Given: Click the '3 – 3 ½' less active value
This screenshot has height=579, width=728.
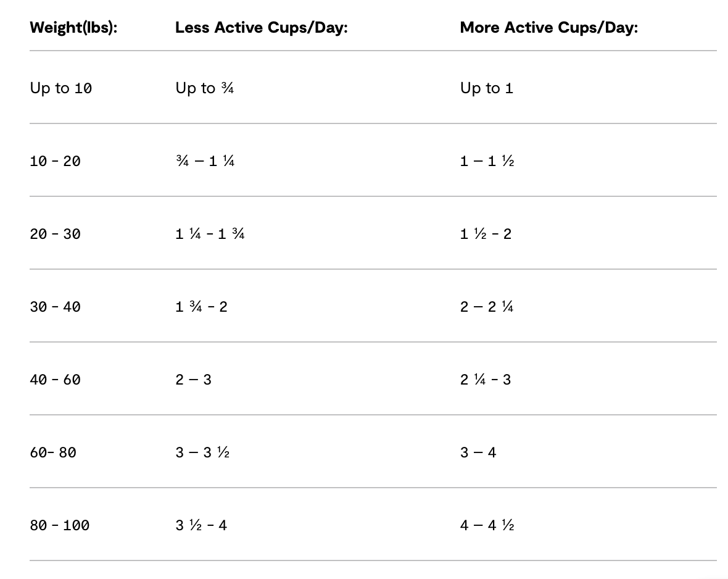Looking at the screenshot, I should point(202,452).
